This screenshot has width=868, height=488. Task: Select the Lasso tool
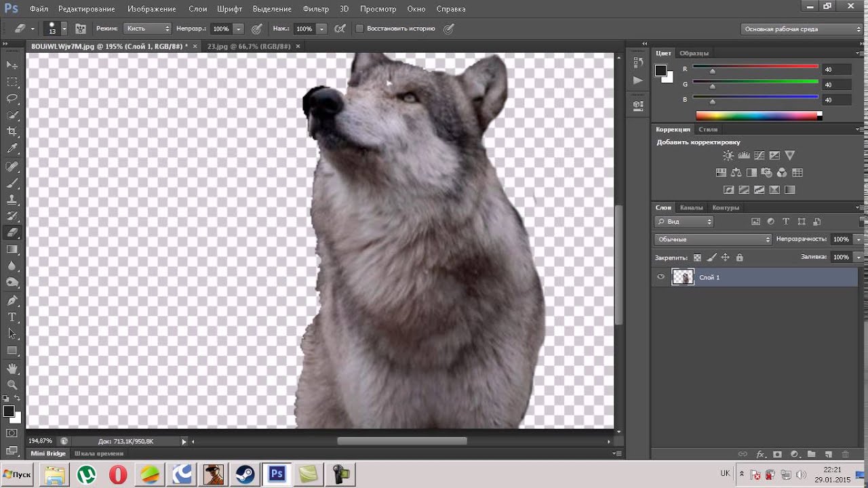pyautogui.click(x=12, y=98)
